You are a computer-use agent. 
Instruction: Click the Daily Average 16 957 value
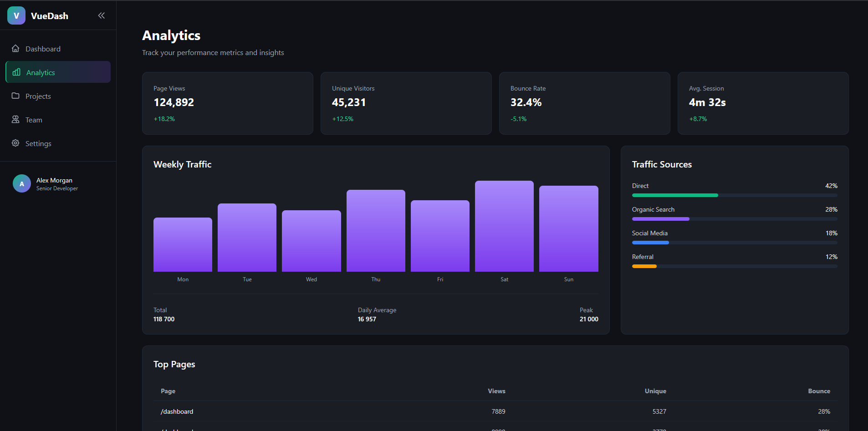367,319
